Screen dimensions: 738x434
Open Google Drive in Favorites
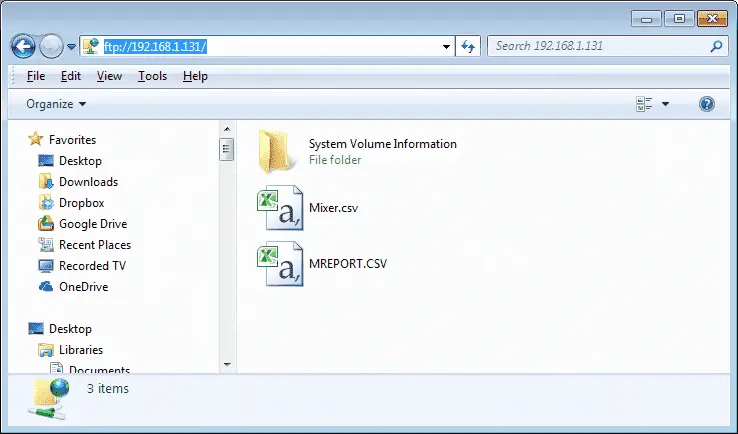[93, 224]
